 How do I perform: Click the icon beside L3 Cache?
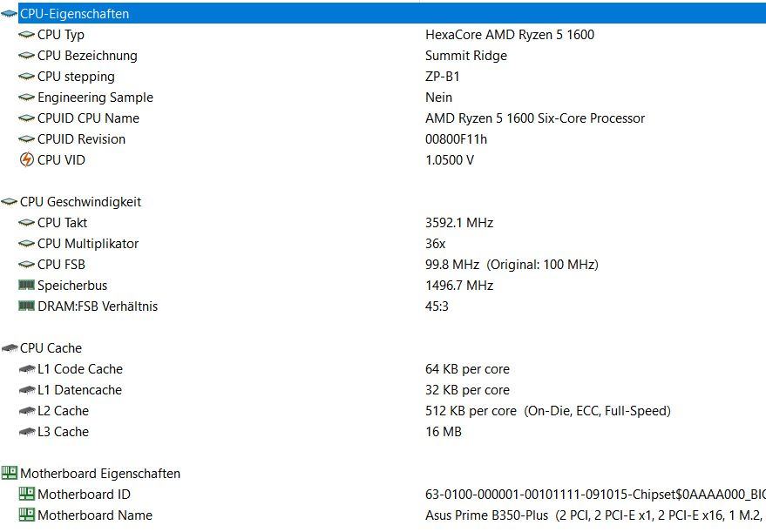coord(26,432)
